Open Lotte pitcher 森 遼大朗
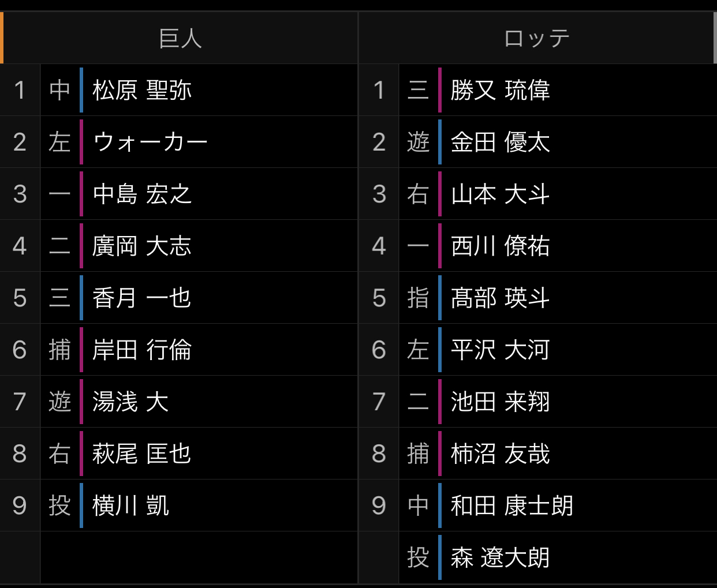 pos(501,557)
